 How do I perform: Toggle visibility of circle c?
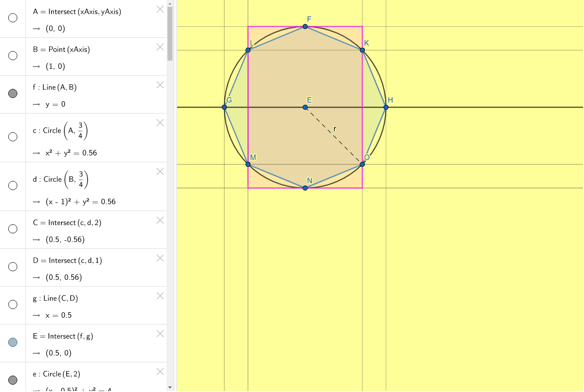point(12,136)
